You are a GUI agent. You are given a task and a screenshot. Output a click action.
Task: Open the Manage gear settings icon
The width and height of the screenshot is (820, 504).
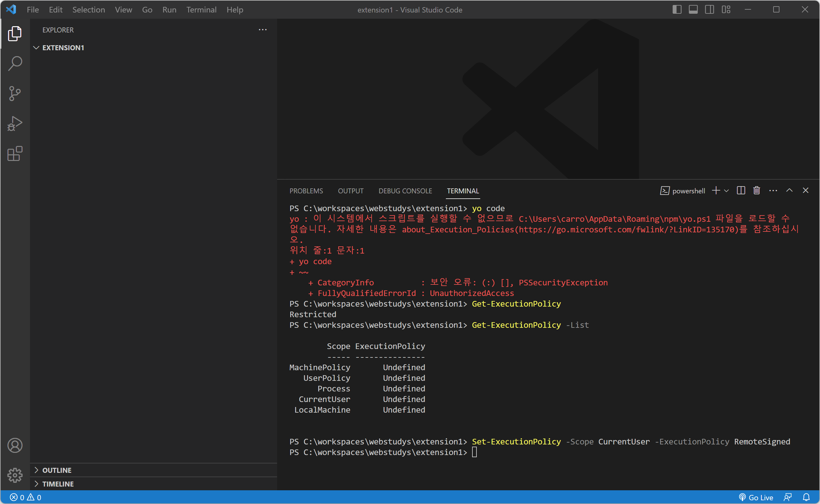coord(15,475)
